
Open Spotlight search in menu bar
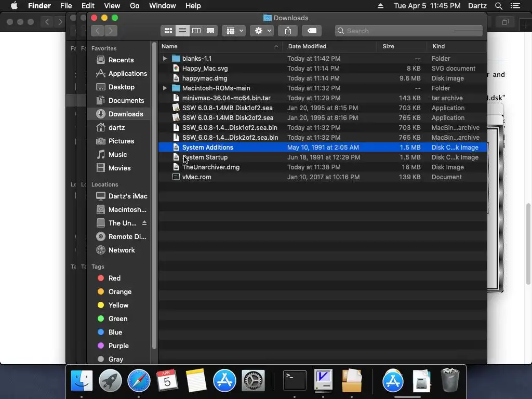tap(498, 6)
